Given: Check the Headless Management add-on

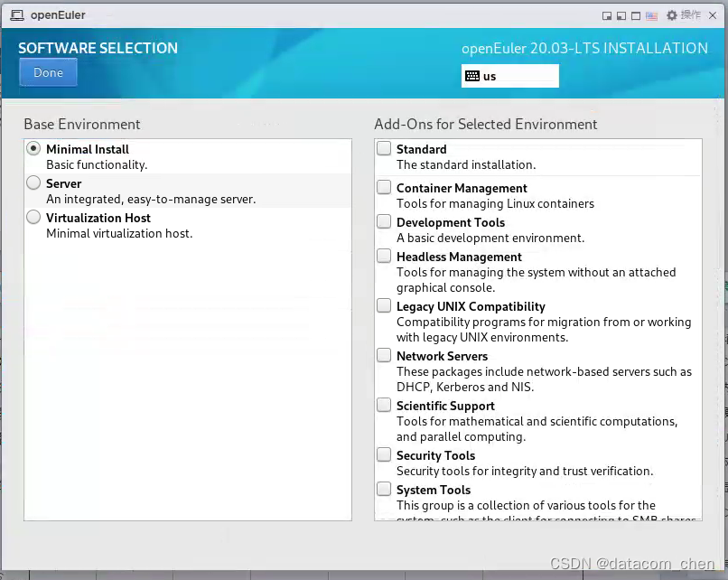Looking at the screenshot, I should 383,255.
